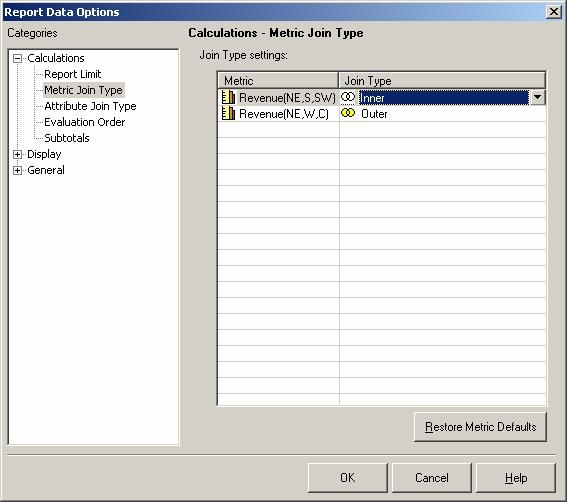Open the Inner join type dropdown arrow
Viewport: 567px width, 502px height.
click(537, 97)
